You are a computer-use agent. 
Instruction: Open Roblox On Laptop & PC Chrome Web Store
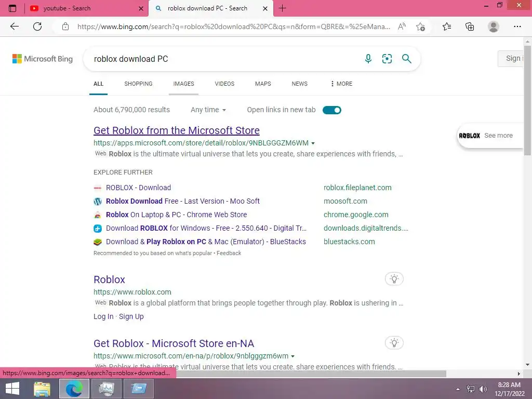point(177,215)
